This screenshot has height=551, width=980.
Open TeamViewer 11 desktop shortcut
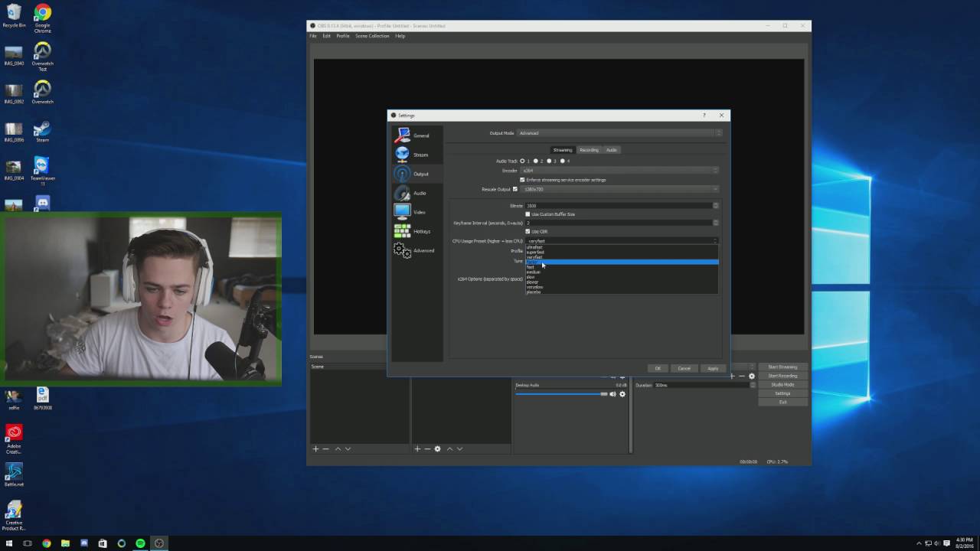(x=42, y=171)
